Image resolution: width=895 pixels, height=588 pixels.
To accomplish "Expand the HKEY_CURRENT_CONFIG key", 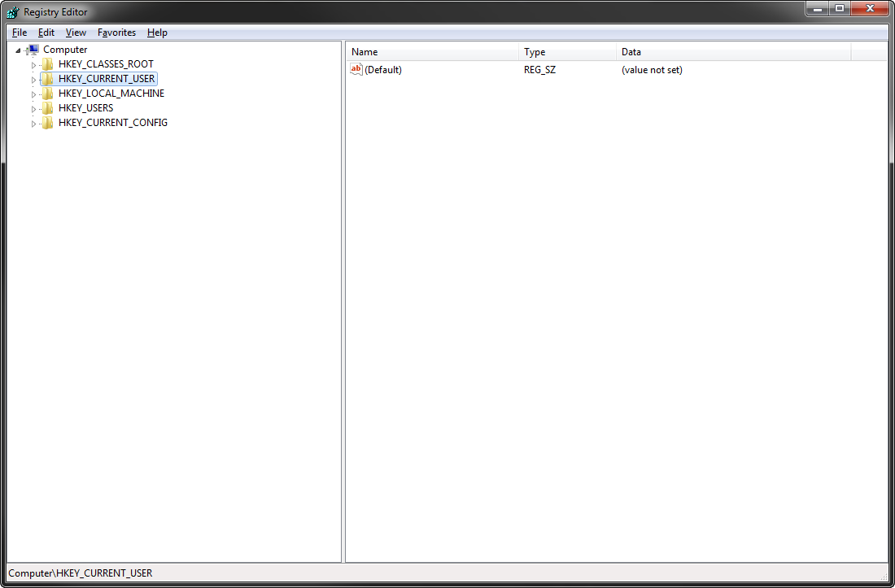I will pos(33,124).
